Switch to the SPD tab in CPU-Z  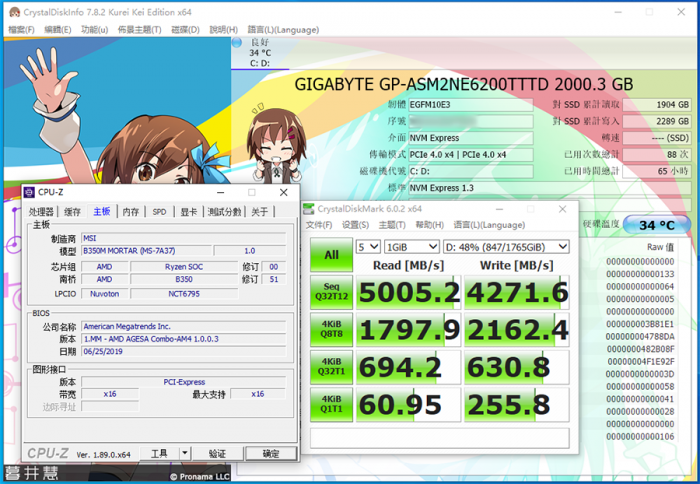(159, 212)
